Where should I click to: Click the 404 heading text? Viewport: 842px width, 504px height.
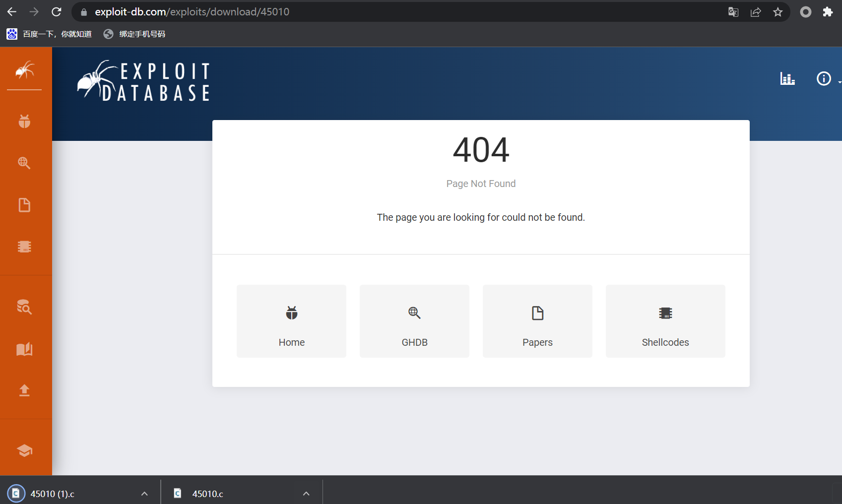click(481, 150)
